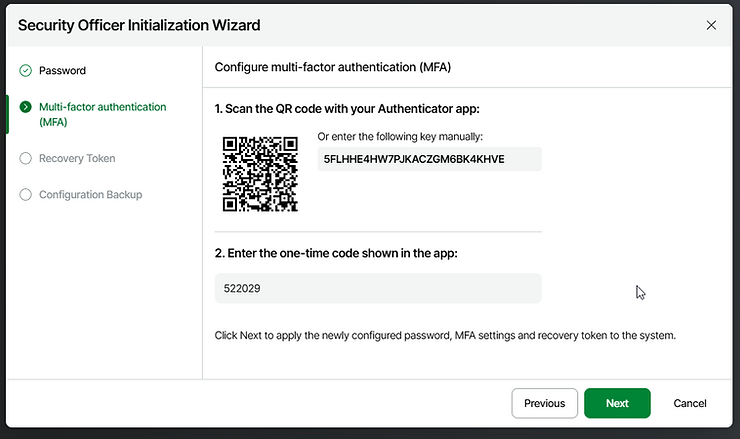Click the Next button
Screen dimensions: 740x439
tap(617, 403)
